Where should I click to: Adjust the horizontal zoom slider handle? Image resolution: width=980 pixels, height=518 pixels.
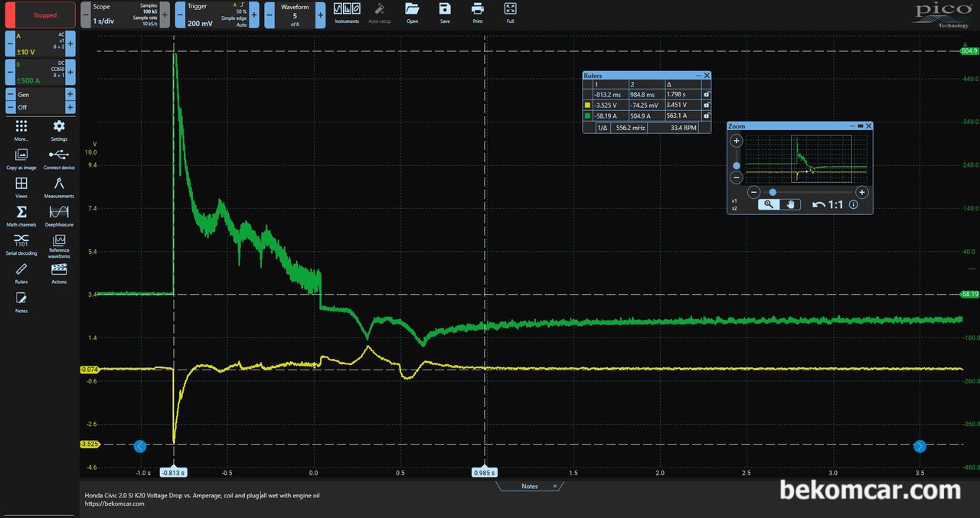(773, 192)
